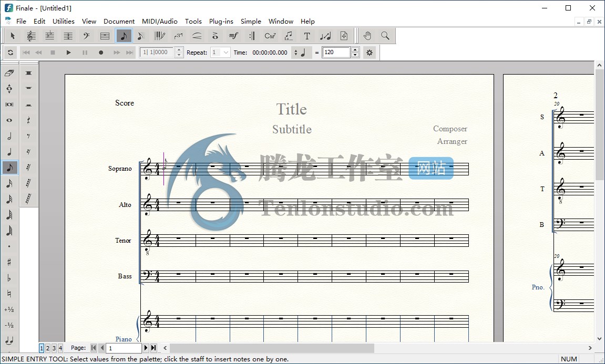This screenshot has width=605, height=364.
Task: Apply the flat accidental
Action: point(9,278)
